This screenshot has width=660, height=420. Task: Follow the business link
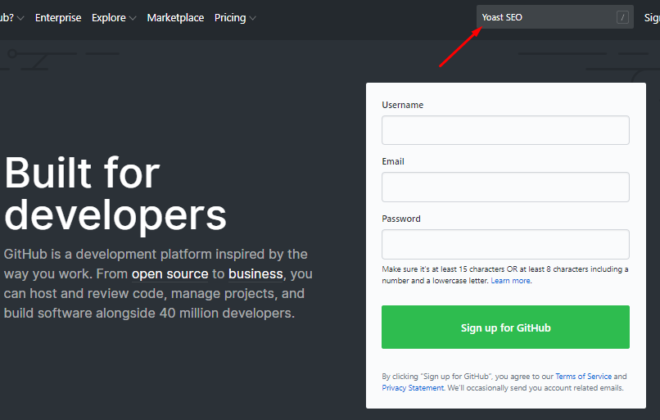click(255, 274)
